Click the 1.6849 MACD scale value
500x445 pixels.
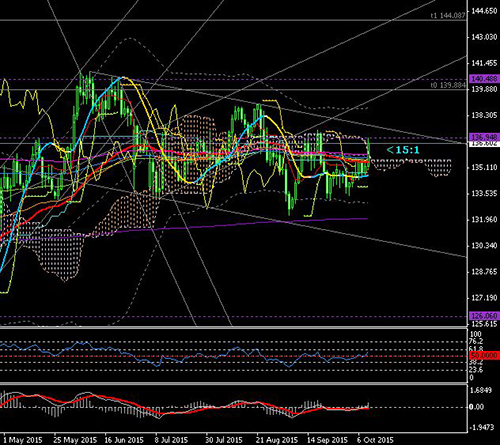click(x=481, y=390)
